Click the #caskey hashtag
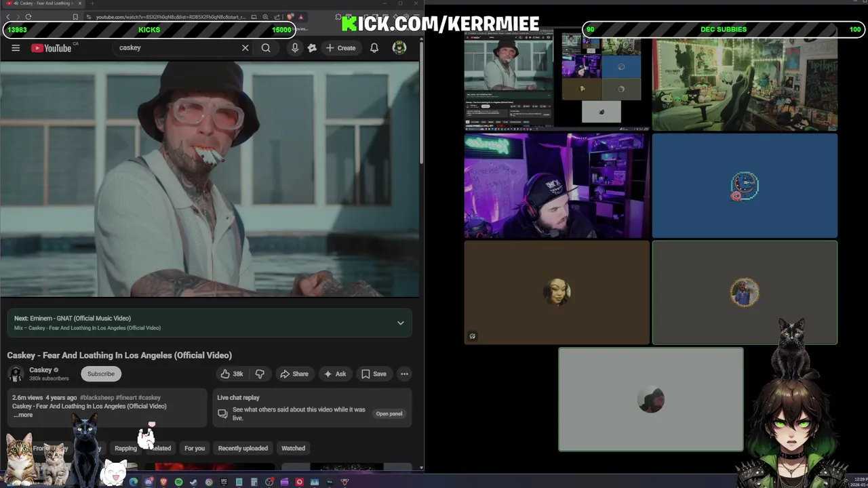 pos(150,398)
